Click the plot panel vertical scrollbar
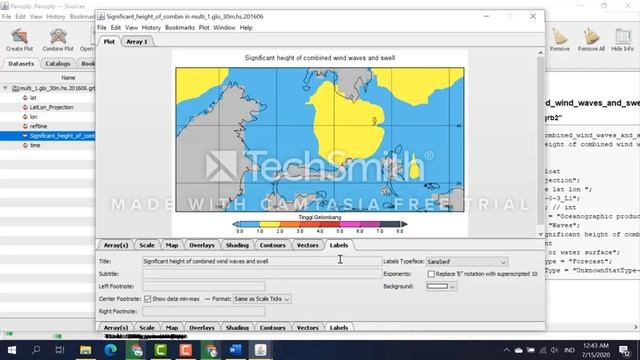Screen dimensions: 640x360 [x=540, y=140]
